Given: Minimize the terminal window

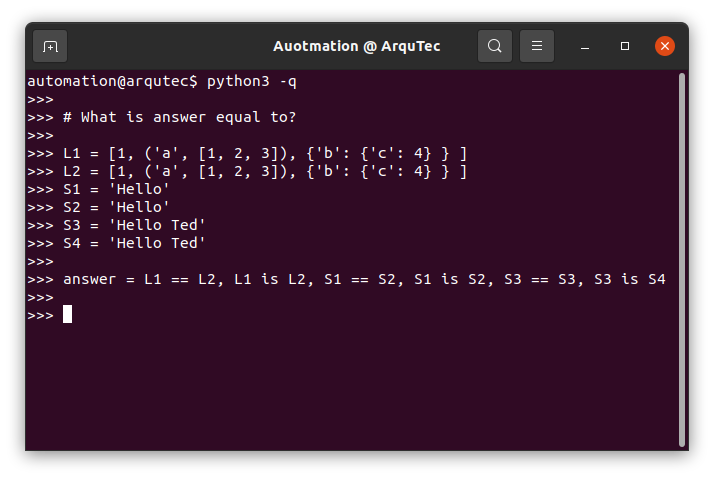Looking at the screenshot, I should (x=585, y=46).
